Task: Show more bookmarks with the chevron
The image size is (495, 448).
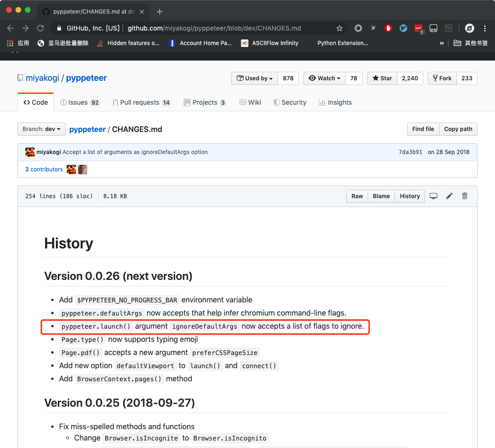Action: click(x=441, y=43)
